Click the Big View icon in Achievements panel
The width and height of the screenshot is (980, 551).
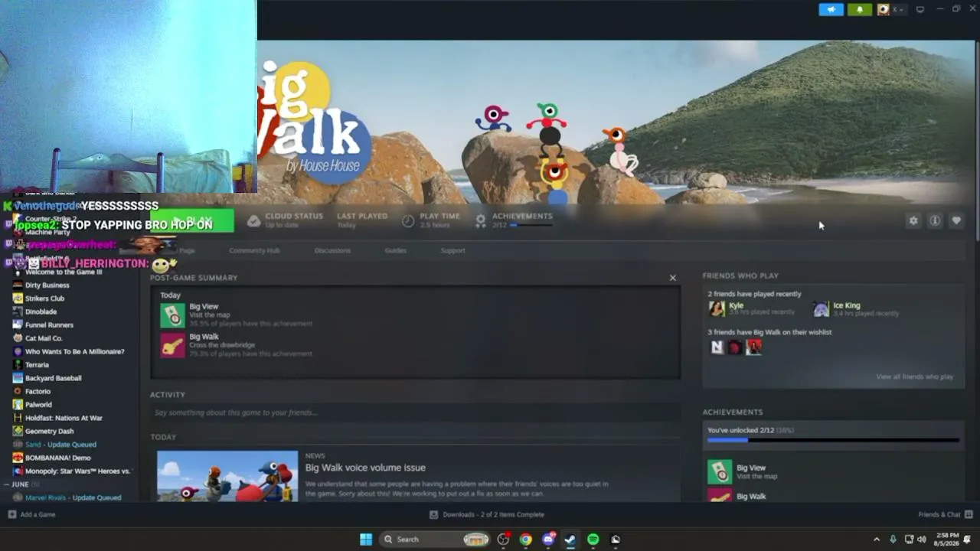(720, 471)
